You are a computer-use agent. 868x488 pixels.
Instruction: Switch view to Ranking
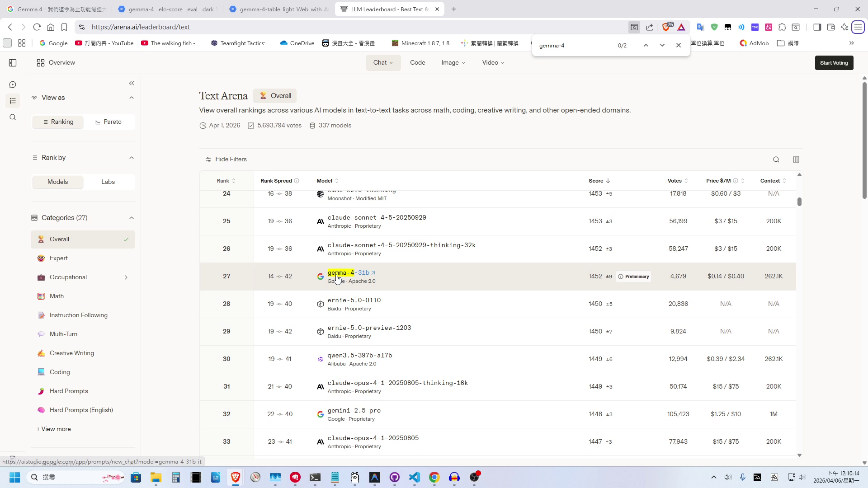[x=58, y=122]
